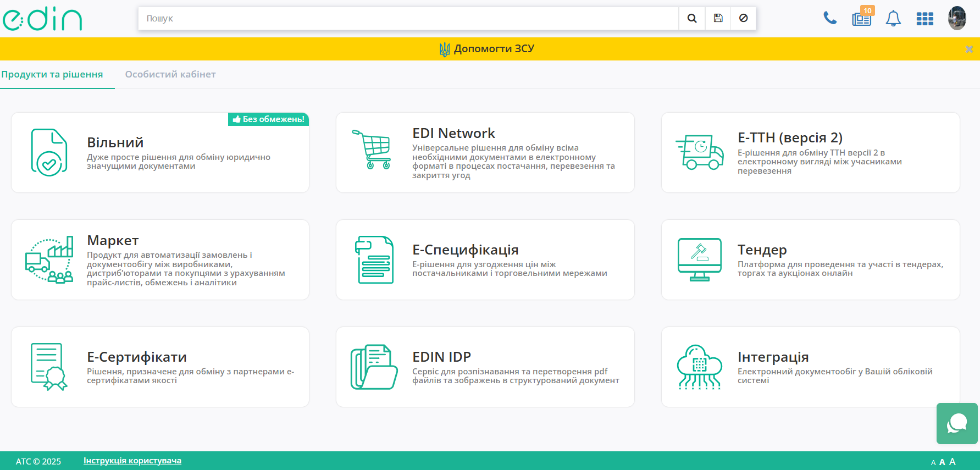Focus the Пошук search field
980x470 pixels.
coord(408,18)
